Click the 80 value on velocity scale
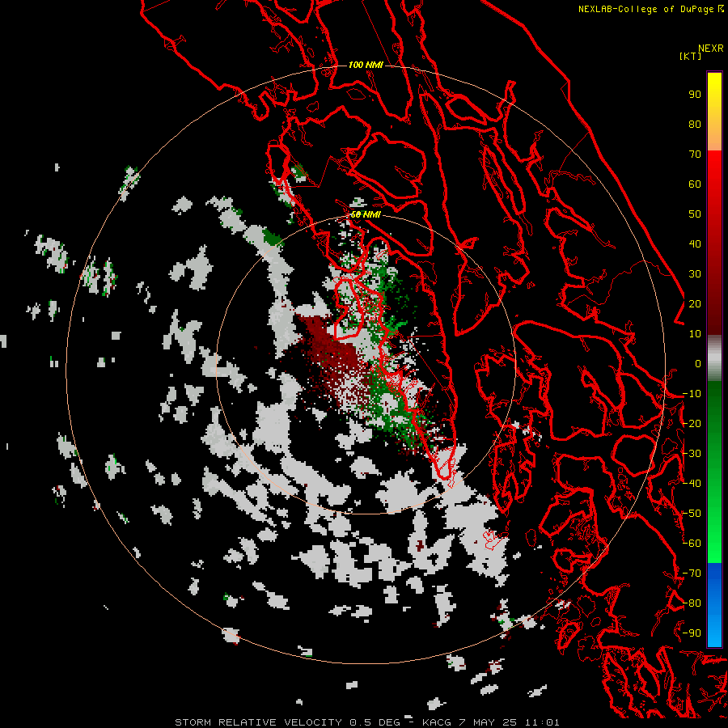Screen dimensions: 728x728 pyautogui.click(x=695, y=124)
